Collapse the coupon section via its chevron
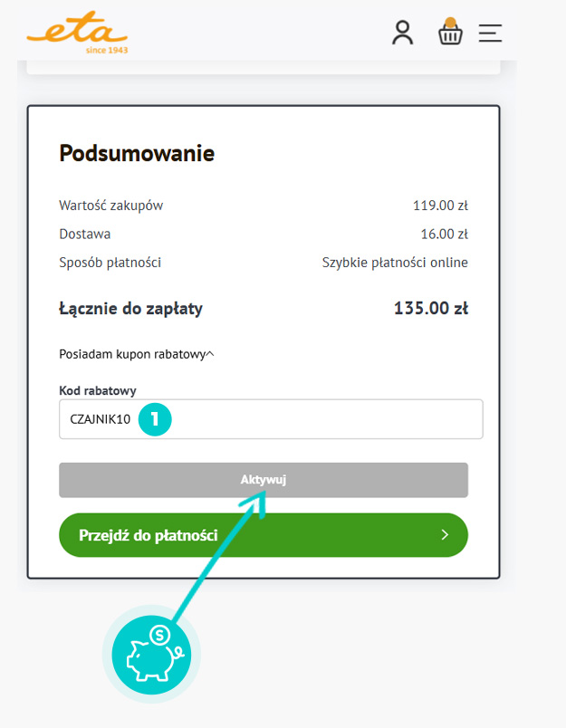This screenshot has width=566, height=728. tap(210, 354)
